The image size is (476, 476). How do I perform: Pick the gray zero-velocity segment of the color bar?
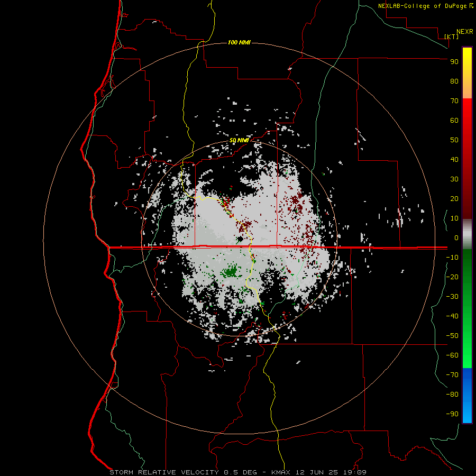tap(467, 234)
